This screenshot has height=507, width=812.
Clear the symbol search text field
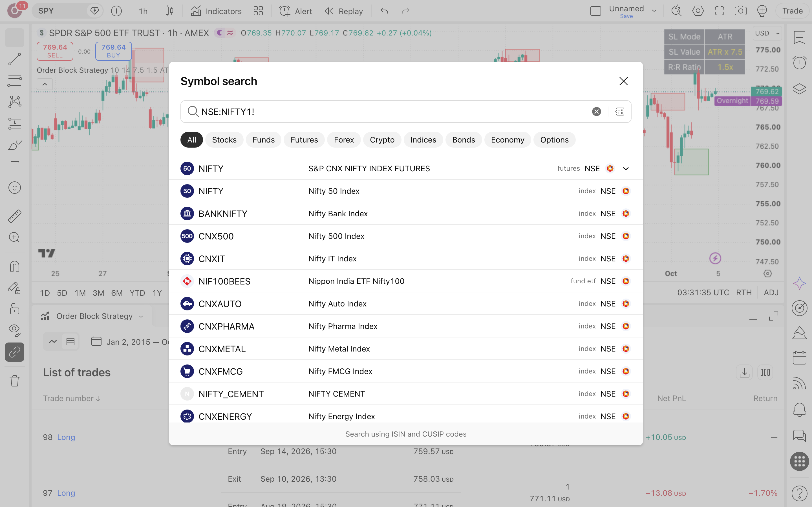596,112
